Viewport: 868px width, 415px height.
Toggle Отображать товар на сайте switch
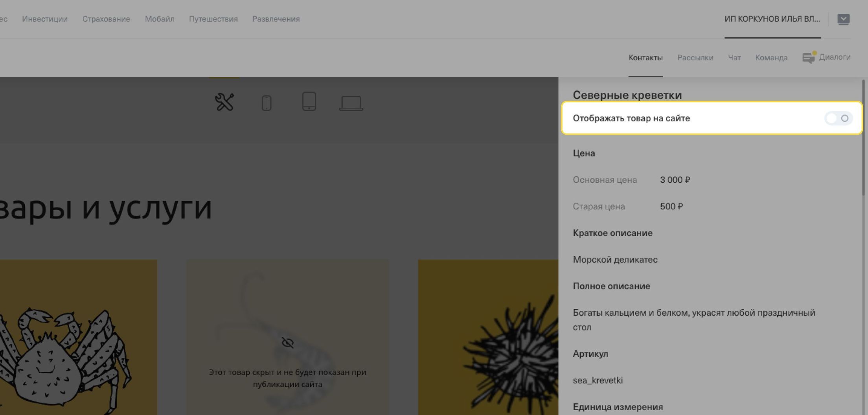[839, 118]
